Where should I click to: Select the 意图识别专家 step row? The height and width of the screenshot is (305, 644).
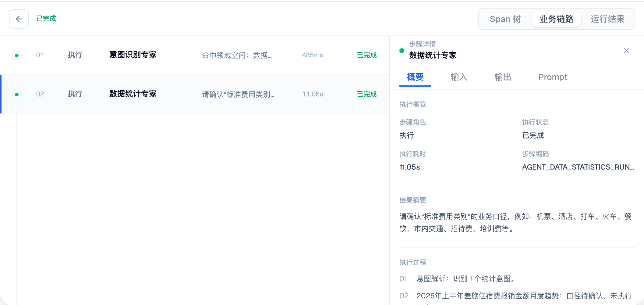(x=195, y=55)
